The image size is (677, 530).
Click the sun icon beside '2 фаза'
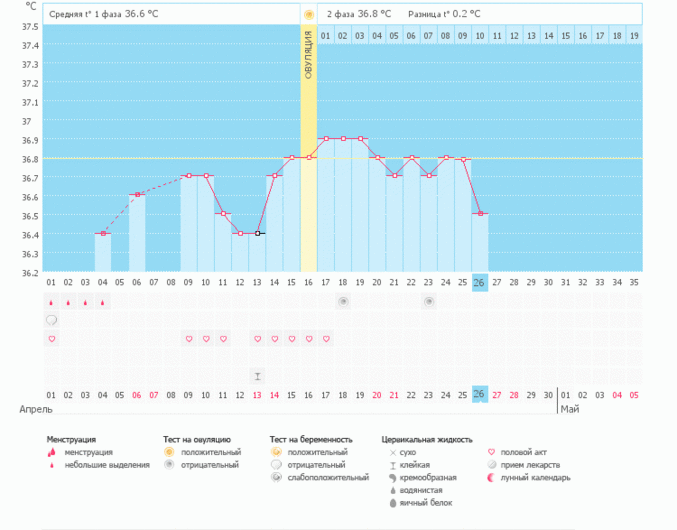[309, 15]
